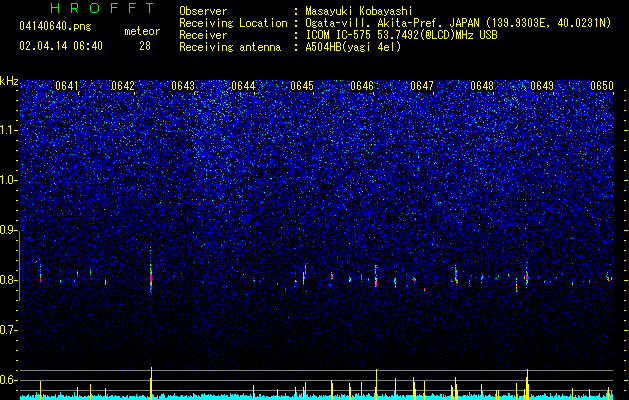Click the Receiver label

tap(203, 35)
